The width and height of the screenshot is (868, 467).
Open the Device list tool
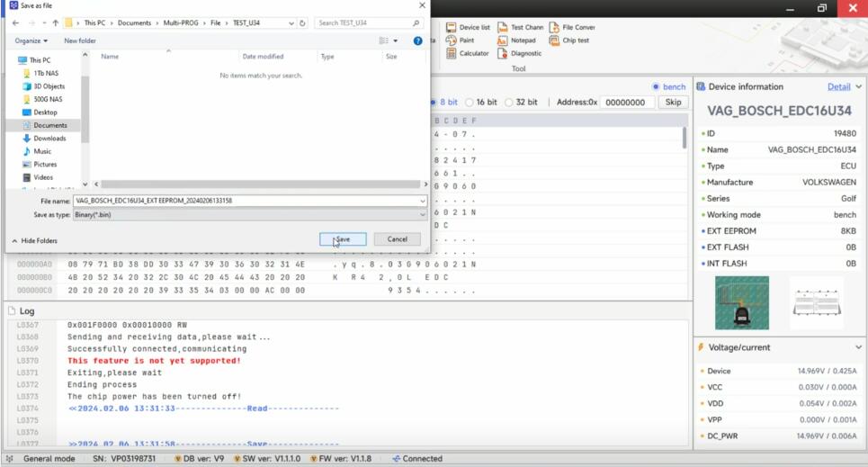tap(468, 27)
